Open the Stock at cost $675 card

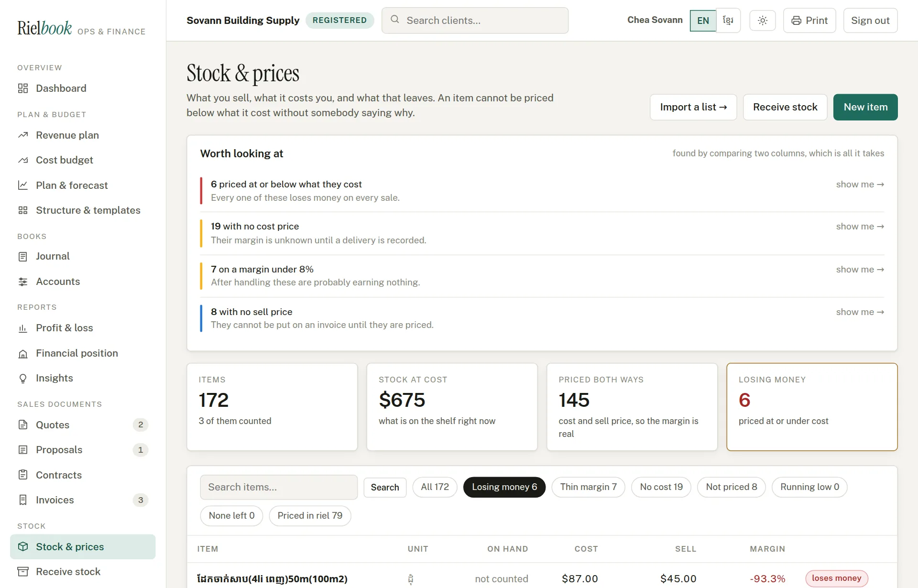(452, 407)
